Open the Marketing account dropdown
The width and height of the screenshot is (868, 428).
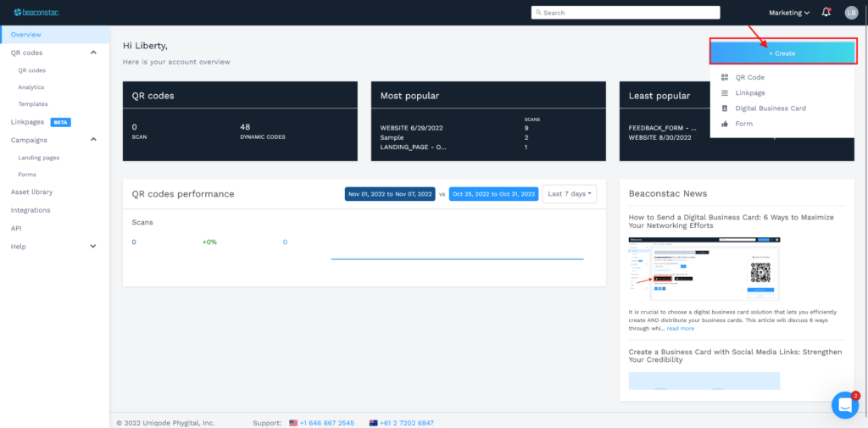click(788, 13)
